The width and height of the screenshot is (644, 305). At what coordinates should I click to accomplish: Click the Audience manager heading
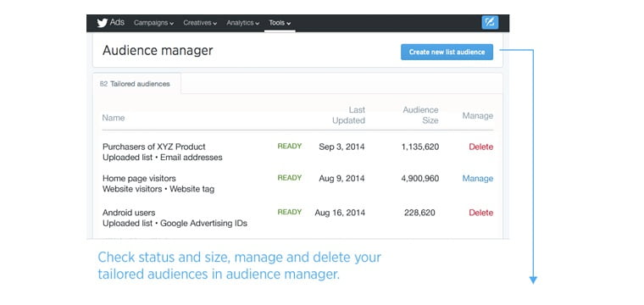click(158, 51)
